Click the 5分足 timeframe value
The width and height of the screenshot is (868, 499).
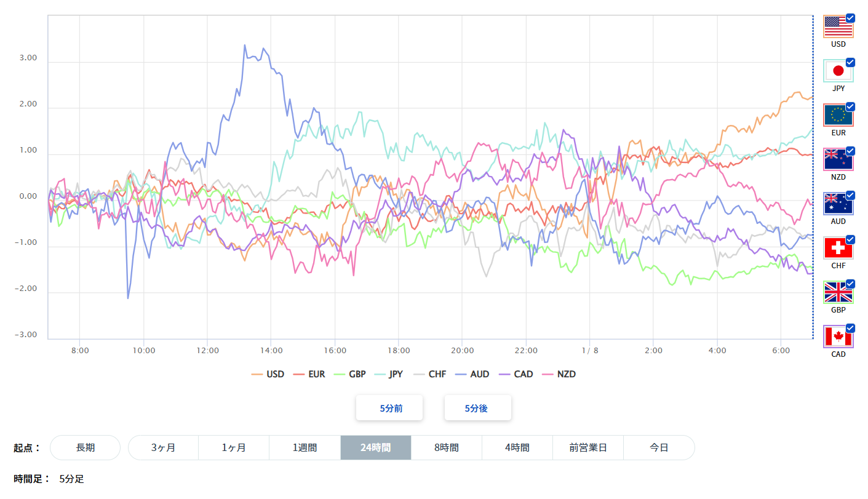pos(71,479)
